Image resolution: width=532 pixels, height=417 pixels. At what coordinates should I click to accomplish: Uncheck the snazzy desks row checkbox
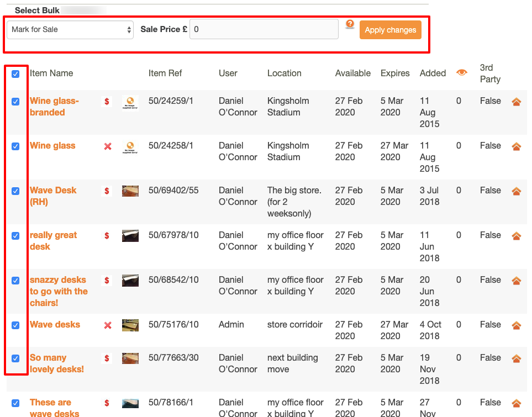(x=15, y=281)
